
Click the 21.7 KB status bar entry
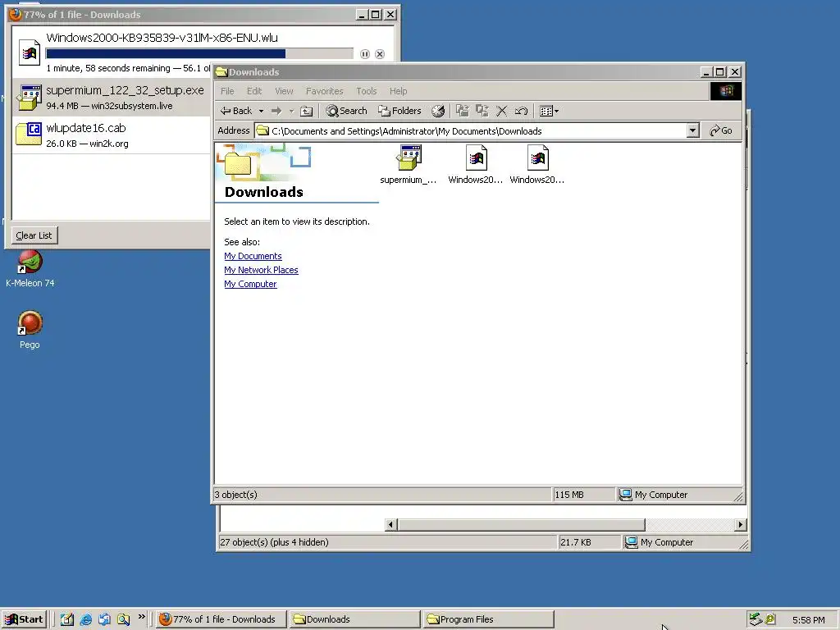(576, 542)
